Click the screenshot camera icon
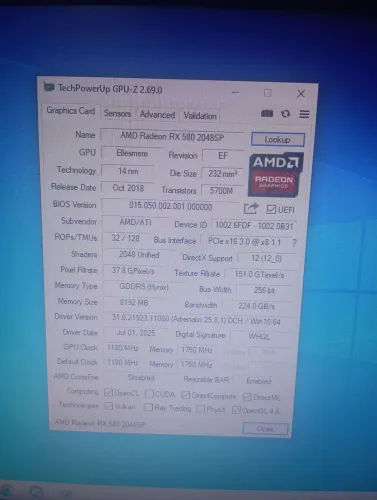 [267, 114]
